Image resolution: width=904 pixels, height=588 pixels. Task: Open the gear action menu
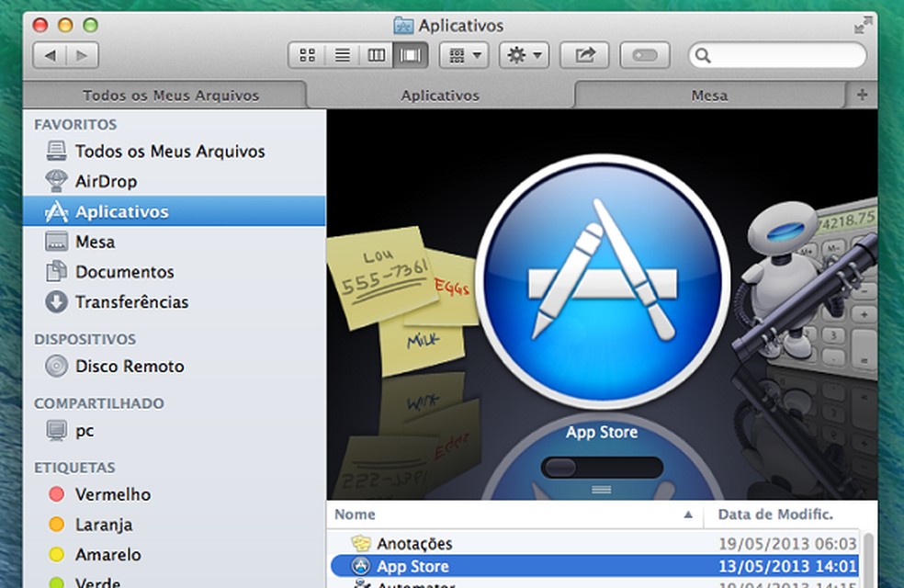pyautogui.click(x=524, y=55)
